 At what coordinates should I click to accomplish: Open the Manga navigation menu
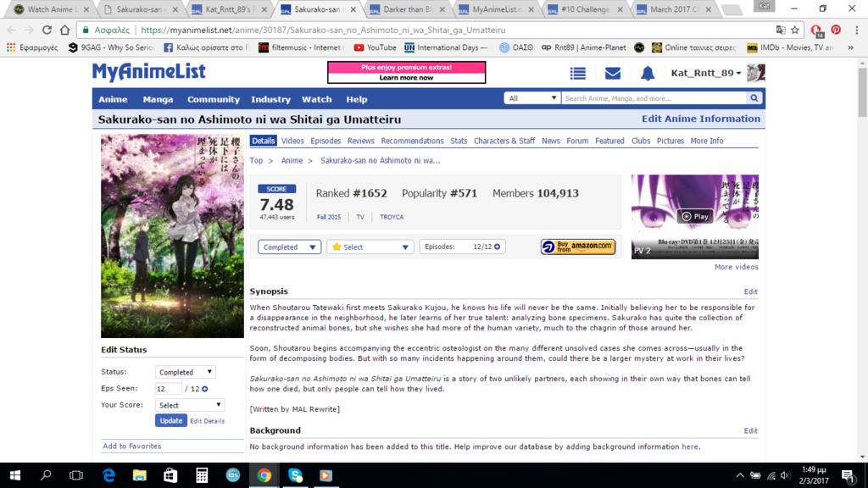158,99
